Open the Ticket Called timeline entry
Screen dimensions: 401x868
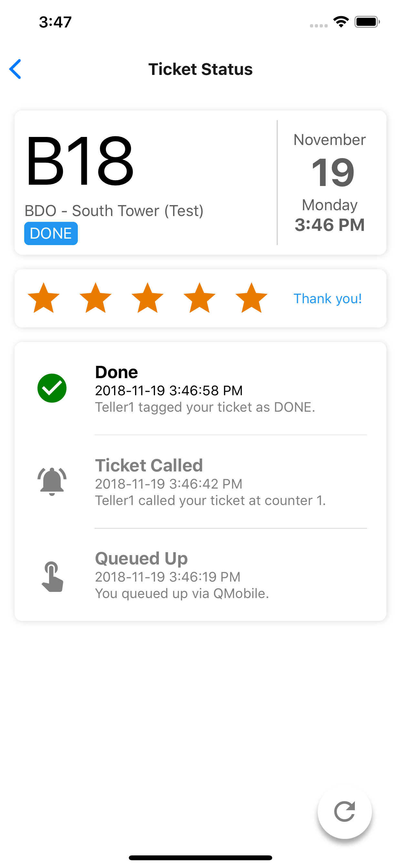point(200,482)
